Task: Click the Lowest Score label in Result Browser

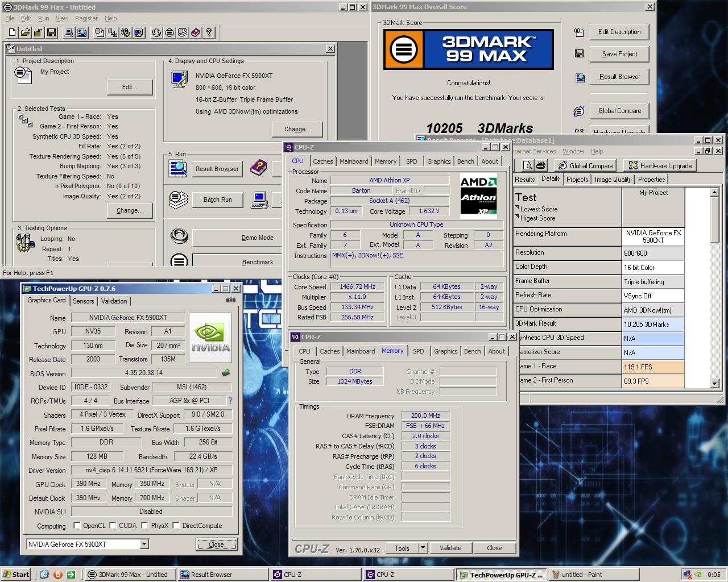Action: click(x=539, y=209)
